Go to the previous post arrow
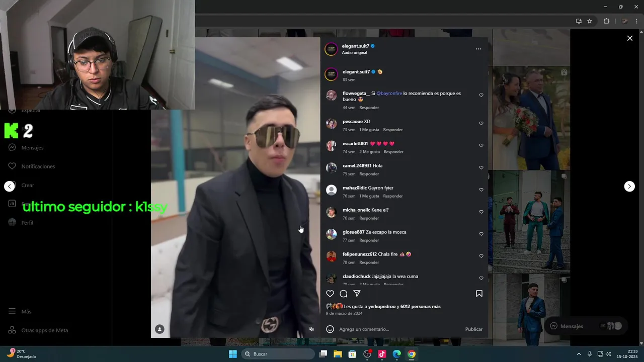 (x=10, y=186)
